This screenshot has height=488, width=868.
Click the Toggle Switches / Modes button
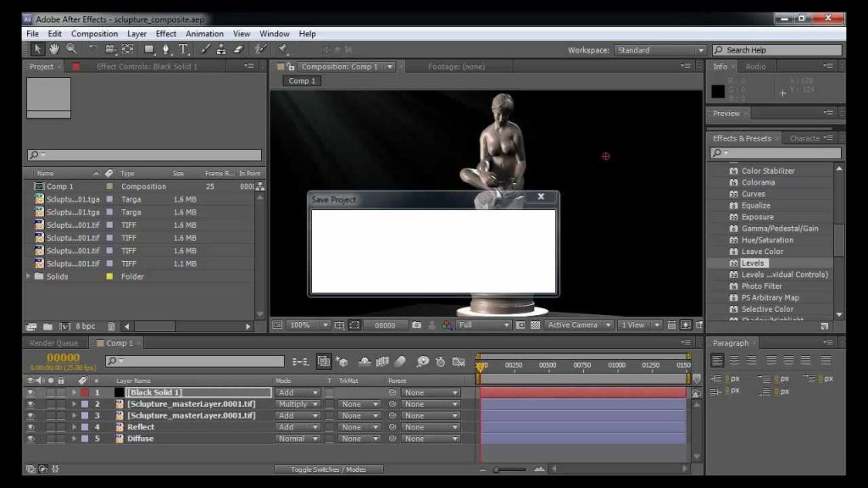(x=328, y=469)
